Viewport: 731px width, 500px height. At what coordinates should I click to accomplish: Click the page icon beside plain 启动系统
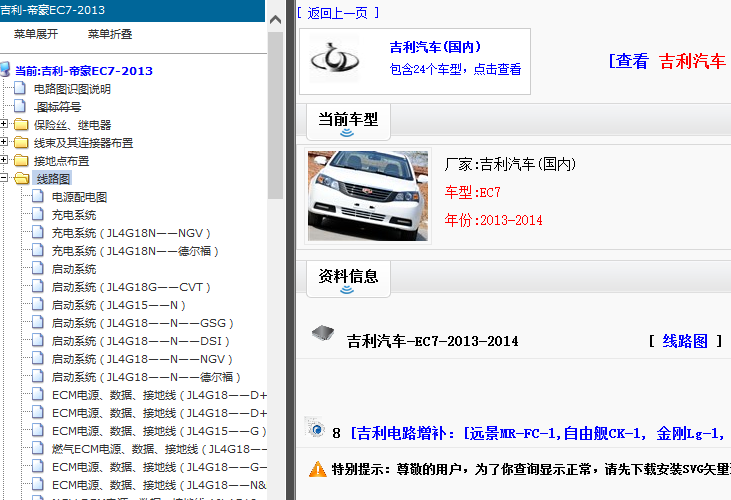tap(38, 268)
